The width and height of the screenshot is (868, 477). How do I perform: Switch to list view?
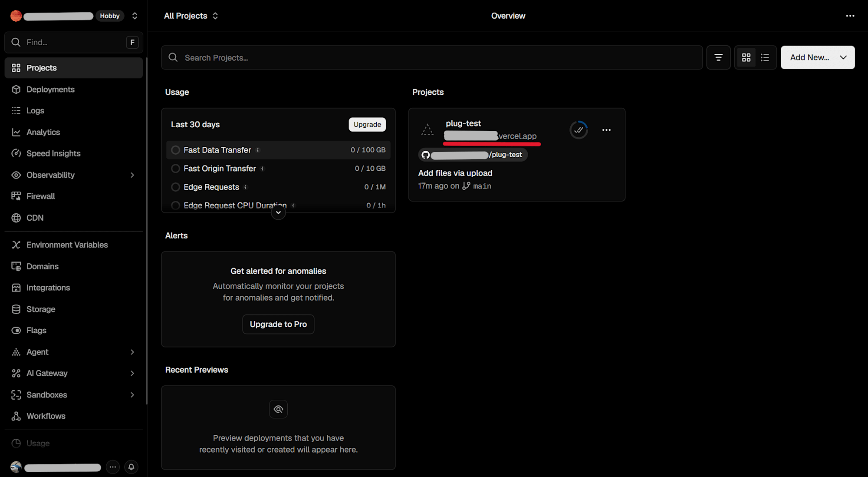coord(765,57)
